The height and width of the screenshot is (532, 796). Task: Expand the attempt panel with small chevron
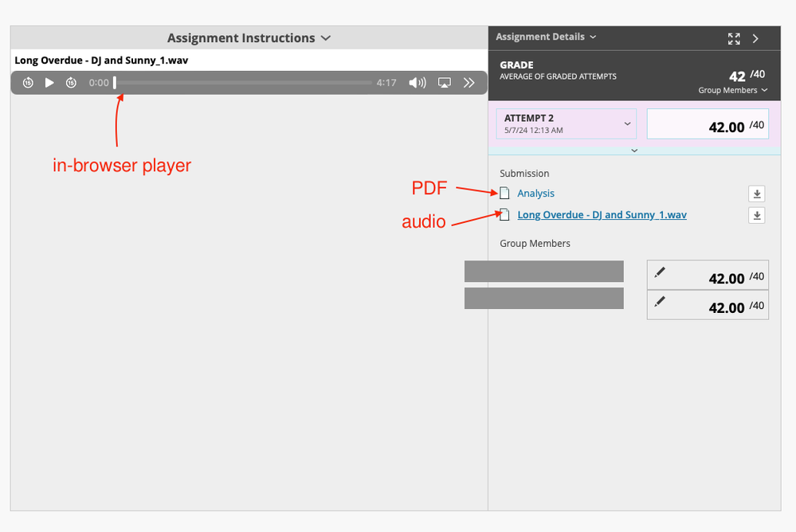(634, 150)
